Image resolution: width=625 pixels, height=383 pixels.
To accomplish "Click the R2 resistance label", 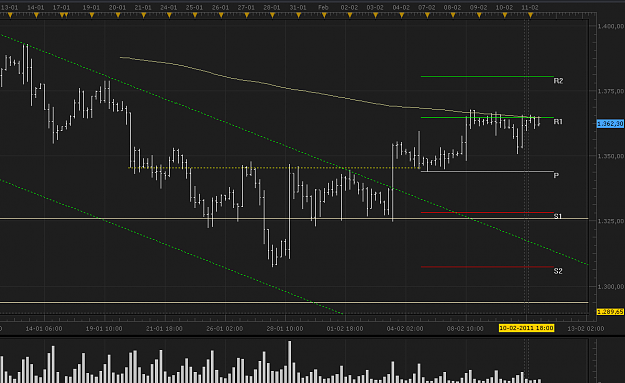I will coord(558,81).
